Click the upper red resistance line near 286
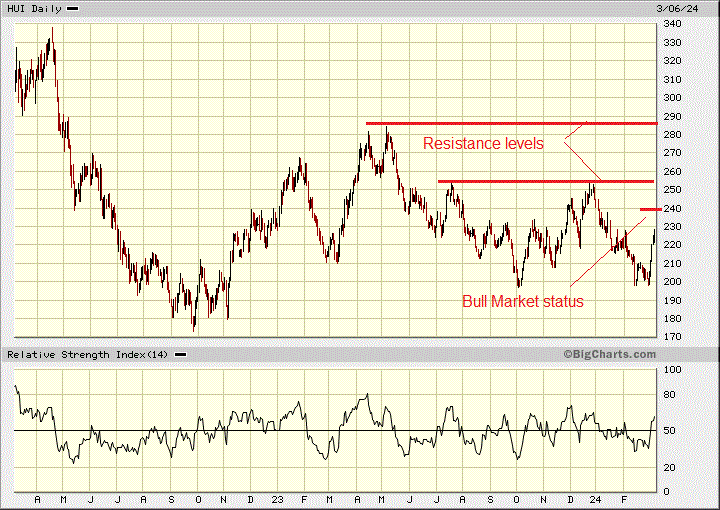This screenshot has width=720, height=510. [510, 123]
